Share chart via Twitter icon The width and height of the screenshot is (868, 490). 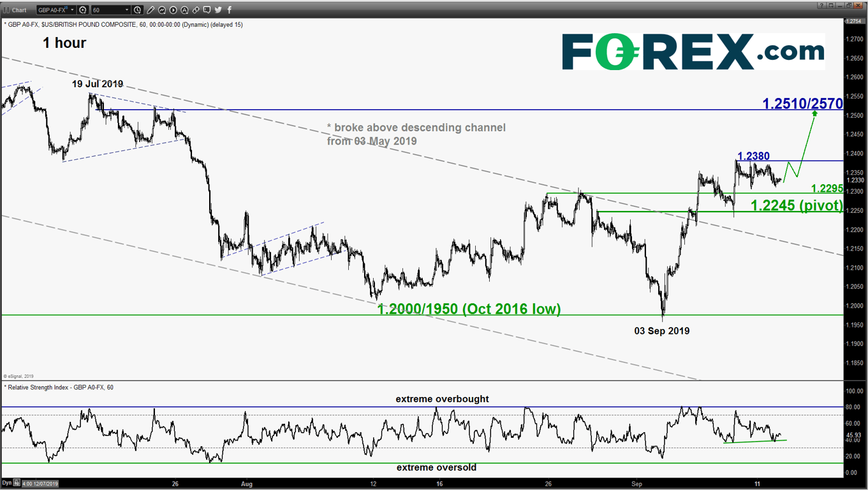(x=218, y=10)
